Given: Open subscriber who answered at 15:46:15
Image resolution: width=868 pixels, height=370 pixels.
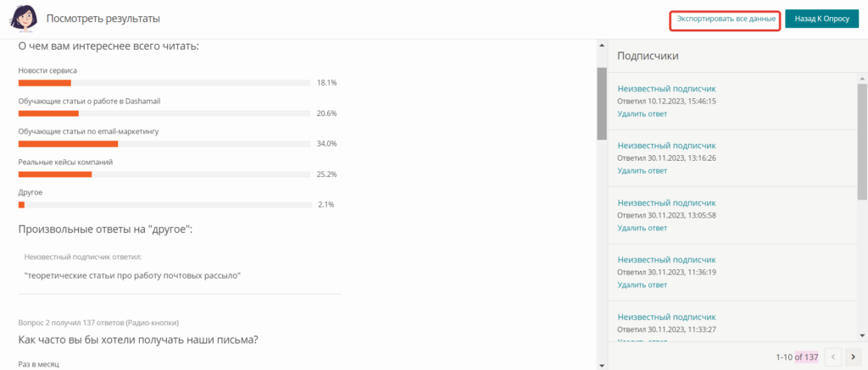Looking at the screenshot, I should pos(666,89).
